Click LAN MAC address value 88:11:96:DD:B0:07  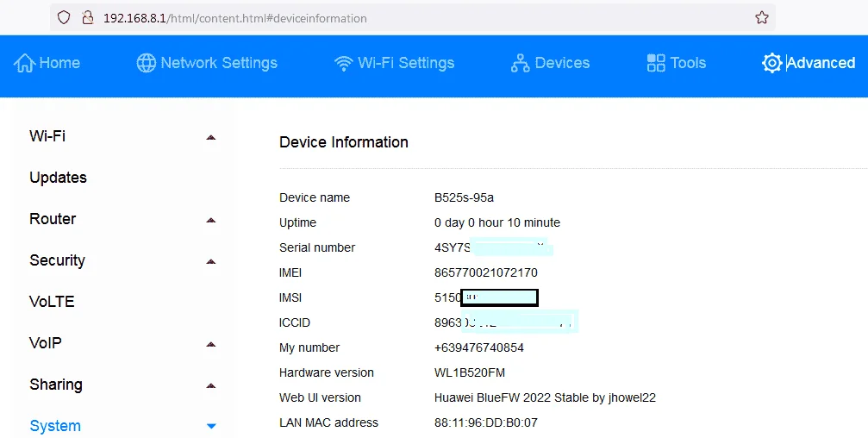486,423
